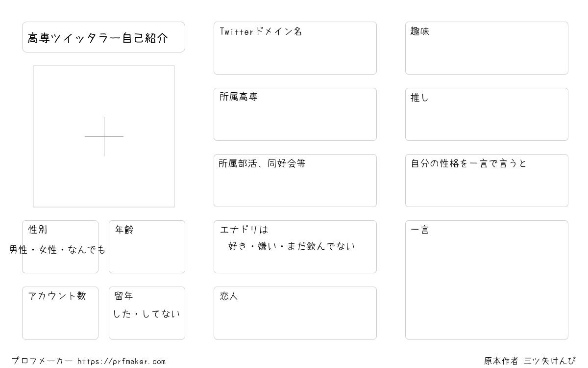
Task: Click the アカウント数 field
Action: [x=60, y=313]
